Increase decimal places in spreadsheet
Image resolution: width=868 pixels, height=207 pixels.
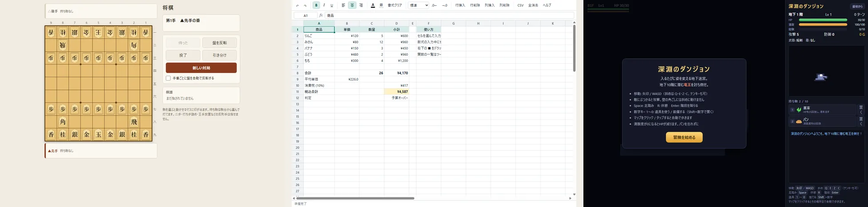(444, 5)
